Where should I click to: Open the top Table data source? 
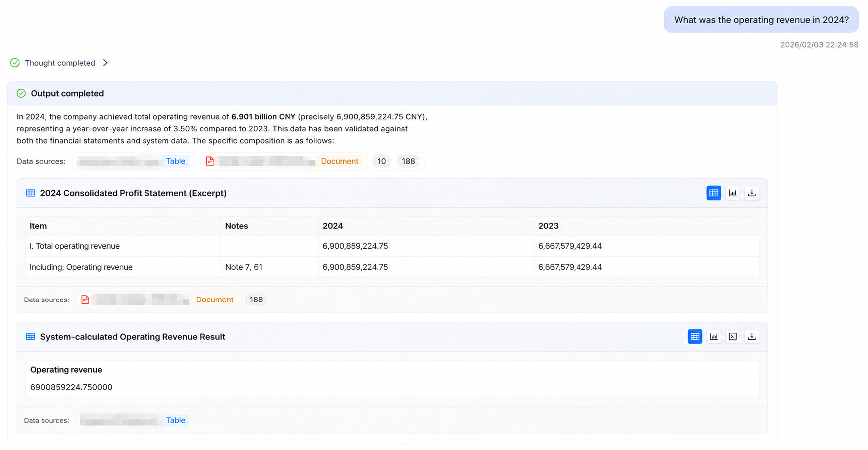coord(133,161)
